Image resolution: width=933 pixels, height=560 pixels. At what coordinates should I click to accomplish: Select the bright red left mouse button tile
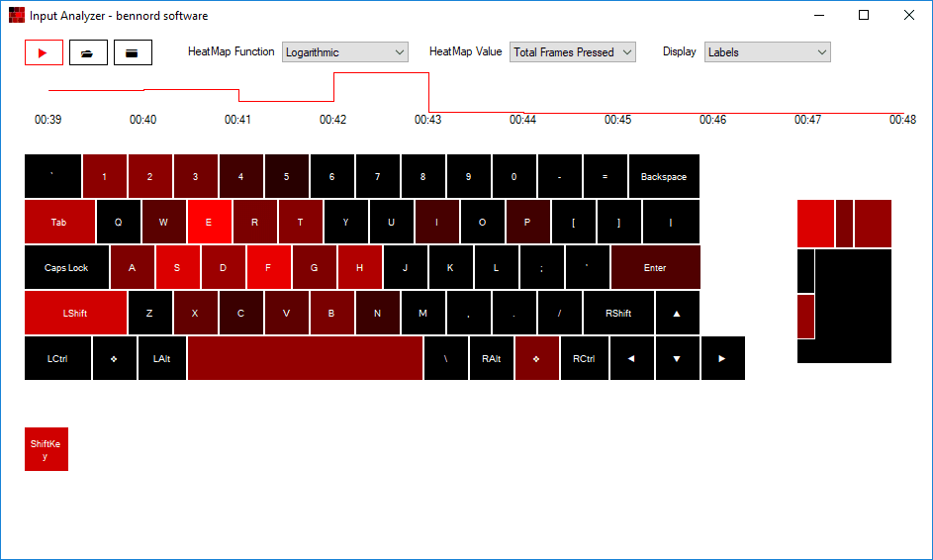pos(816,224)
